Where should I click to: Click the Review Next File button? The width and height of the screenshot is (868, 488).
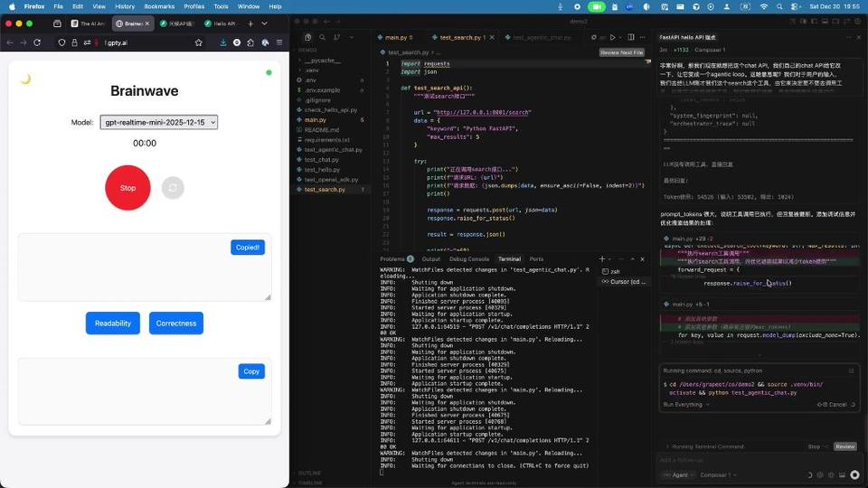point(622,52)
